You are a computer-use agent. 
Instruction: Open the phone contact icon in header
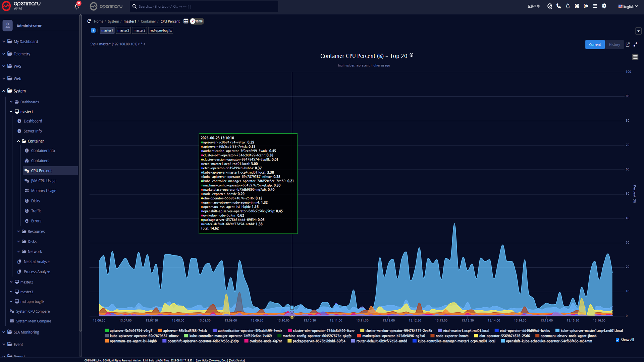click(558, 6)
